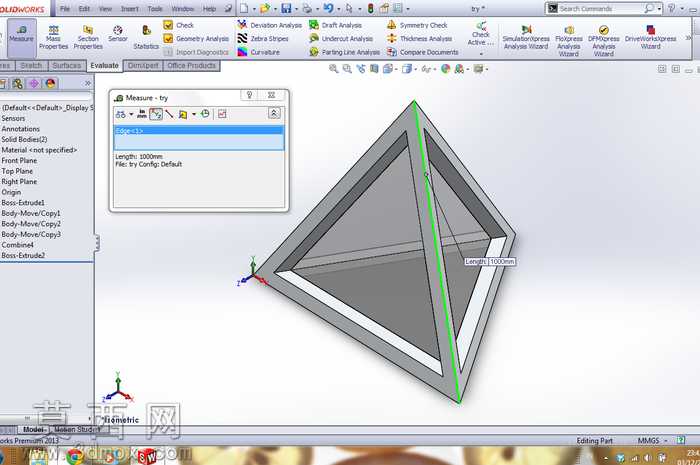The width and height of the screenshot is (700, 465).
Task: Click the Search Commands field
Action: coord(601,8)
